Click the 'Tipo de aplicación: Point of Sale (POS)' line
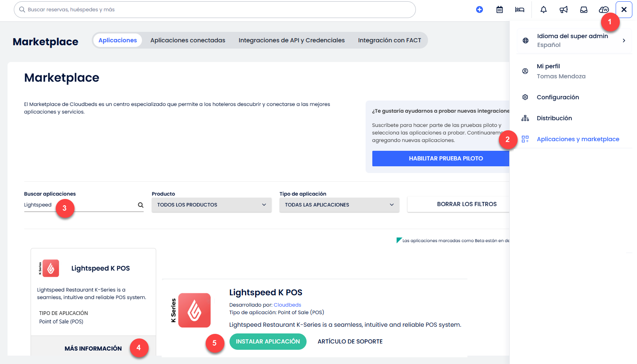Screen dimensions: 637x364 click(277, 312)
